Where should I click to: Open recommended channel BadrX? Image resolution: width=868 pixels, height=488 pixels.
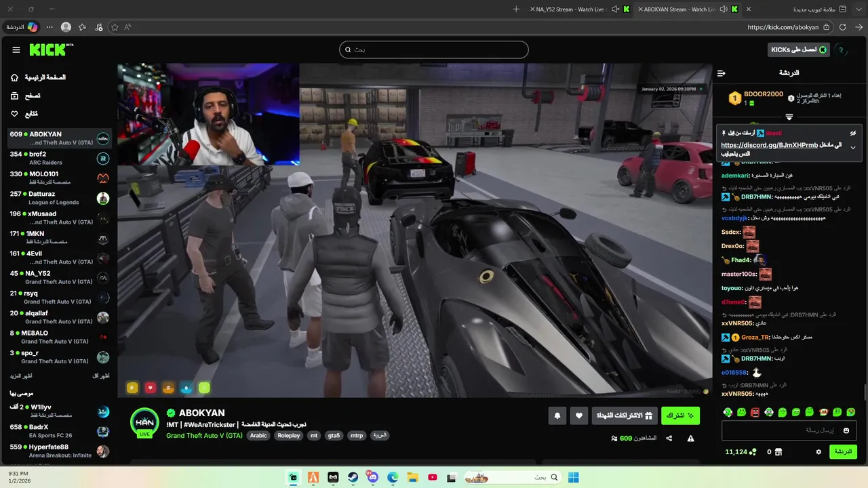(59, 431)
